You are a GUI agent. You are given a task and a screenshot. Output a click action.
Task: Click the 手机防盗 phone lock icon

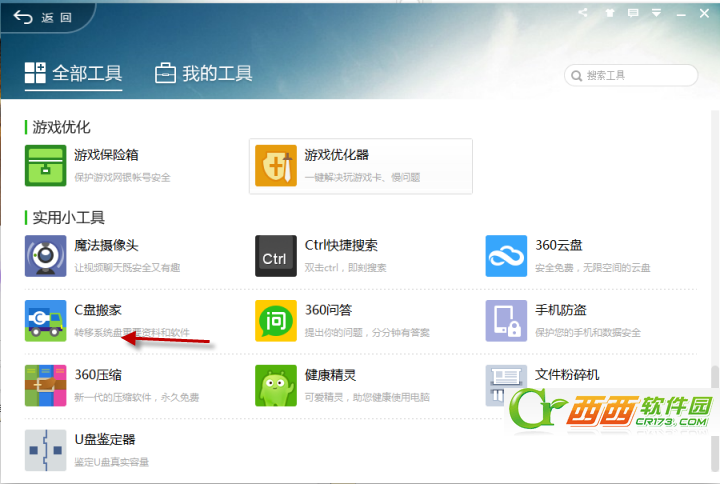[506, 321]
